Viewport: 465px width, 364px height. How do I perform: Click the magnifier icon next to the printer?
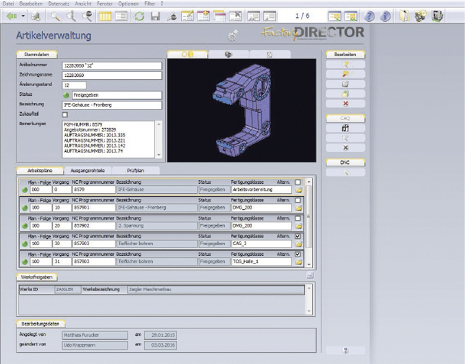(55, 16)
